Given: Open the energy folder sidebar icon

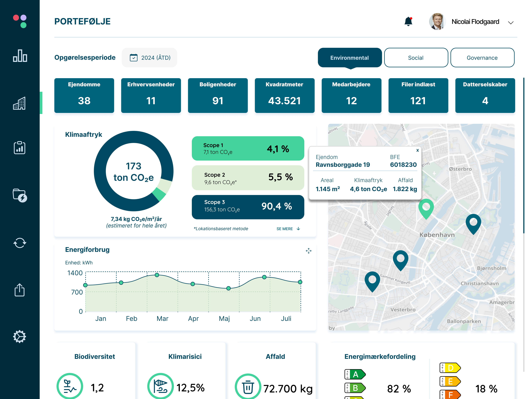Looking at the screenshot, I should tap(20, 195).
